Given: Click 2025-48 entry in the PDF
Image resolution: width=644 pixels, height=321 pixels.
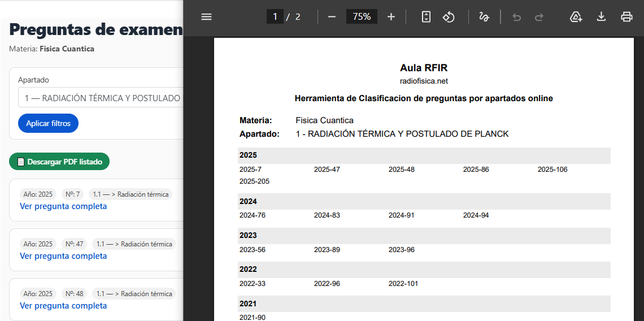Looking at the screenshot, I should pyautogui.click(x=402, y=170).
